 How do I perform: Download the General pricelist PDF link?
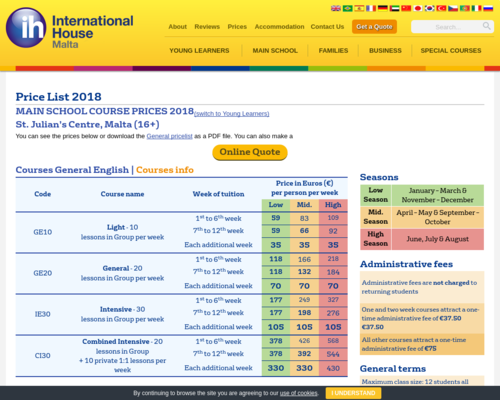point(169,136)
